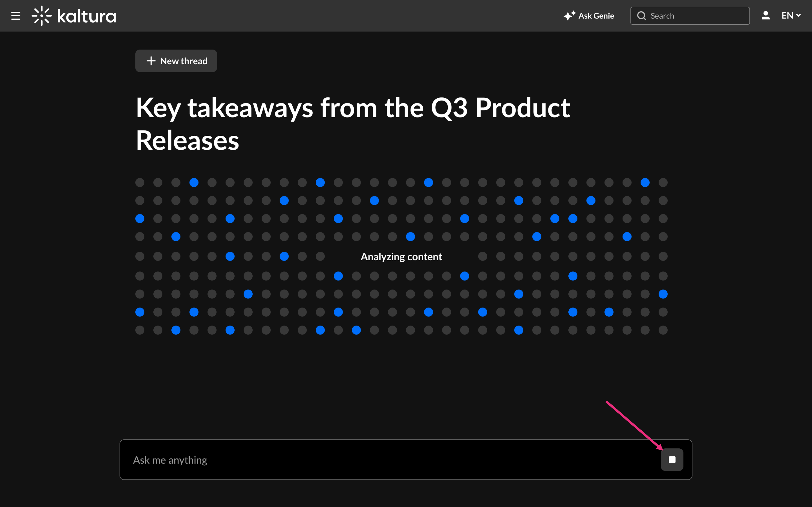Focus the Search input field
The image size is (812, 507).
(690, 16)
